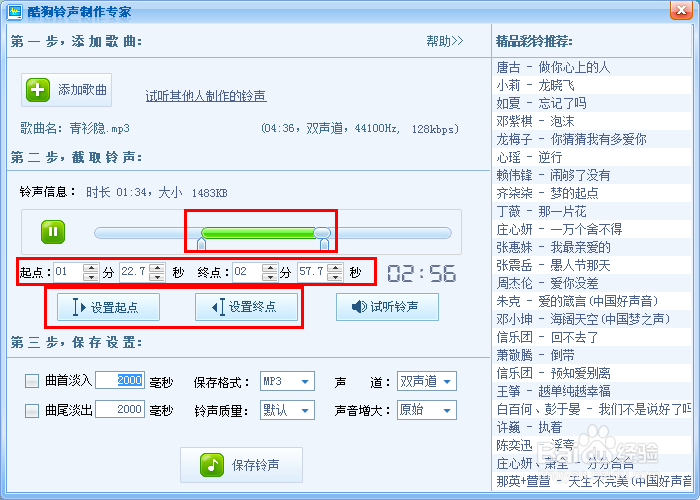The image size is (700, 500).
Task: Click the green music note save icon
Action: coord(212,465)
